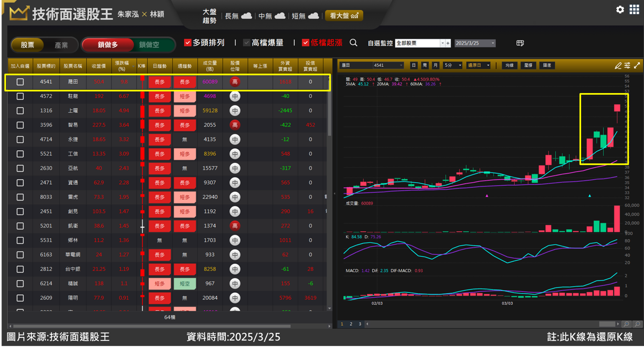Viewport: 644px width, 349px height.
Task: Open chart indicator settings sliders icon
Action: click(627, 65)
